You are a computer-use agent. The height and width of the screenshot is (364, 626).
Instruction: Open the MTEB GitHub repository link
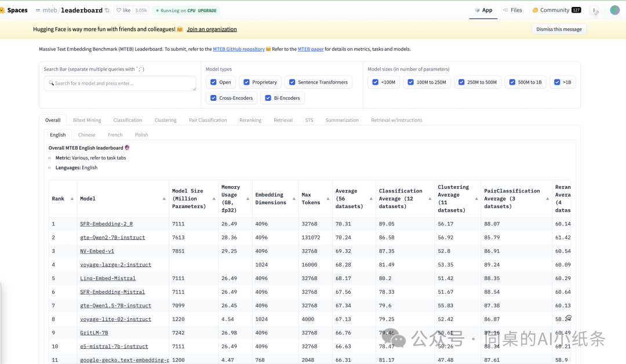(x=238, y=49)
